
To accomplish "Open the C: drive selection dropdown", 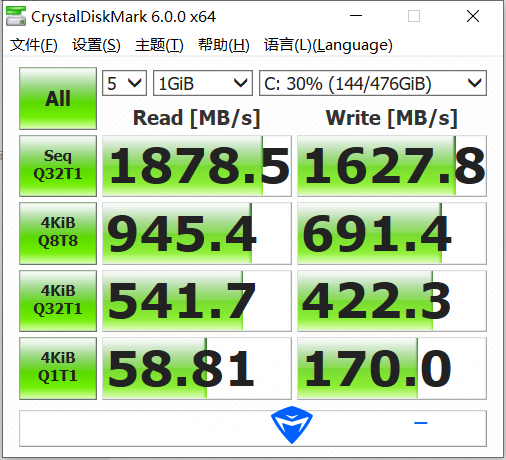I will pos(373,83).
